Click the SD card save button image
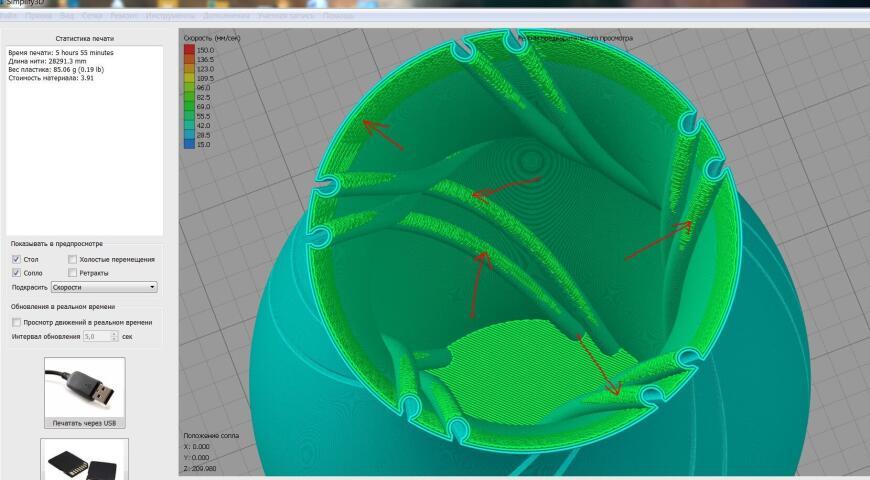Viewport: 870px width, 480px height. point(84,460)
